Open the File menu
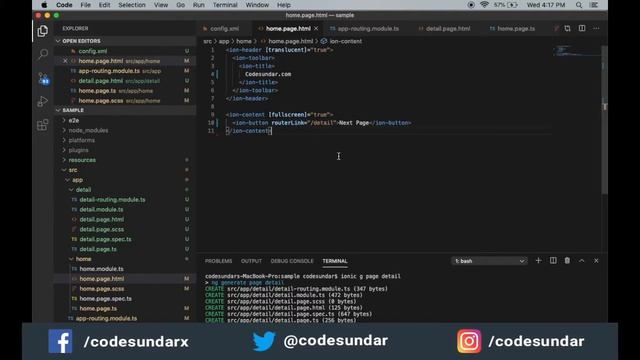Screen dimensions: 640x360 tap(85, 5)
